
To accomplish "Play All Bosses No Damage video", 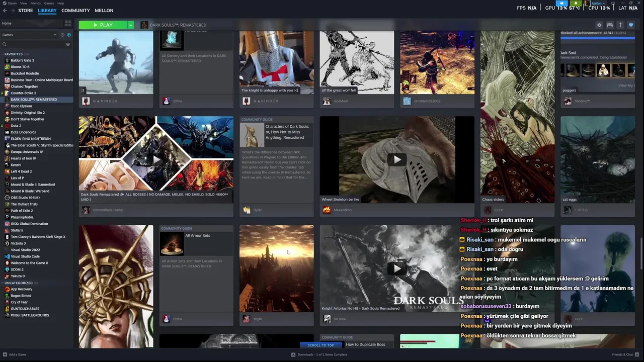I will tap(156, 159).
